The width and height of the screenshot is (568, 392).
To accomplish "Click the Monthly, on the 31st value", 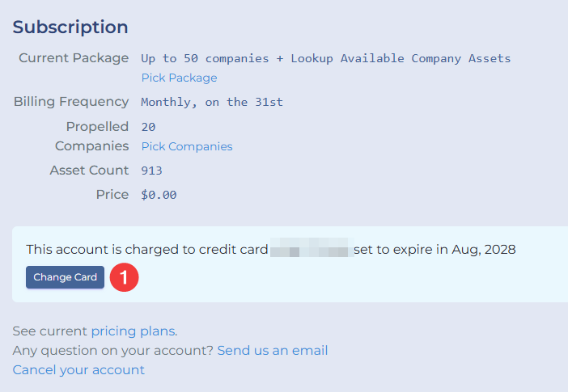I will 212,102.
